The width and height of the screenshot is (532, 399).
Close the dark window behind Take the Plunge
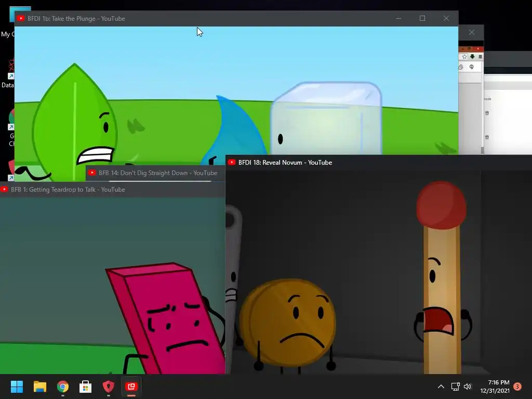[x=472, y=32]
